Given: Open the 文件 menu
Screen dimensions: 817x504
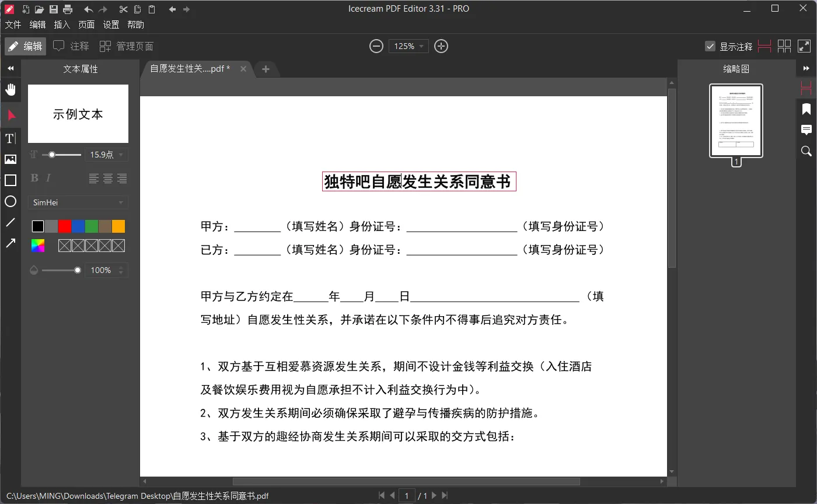Looking at the screenshot, I should [x=13, y=24].
